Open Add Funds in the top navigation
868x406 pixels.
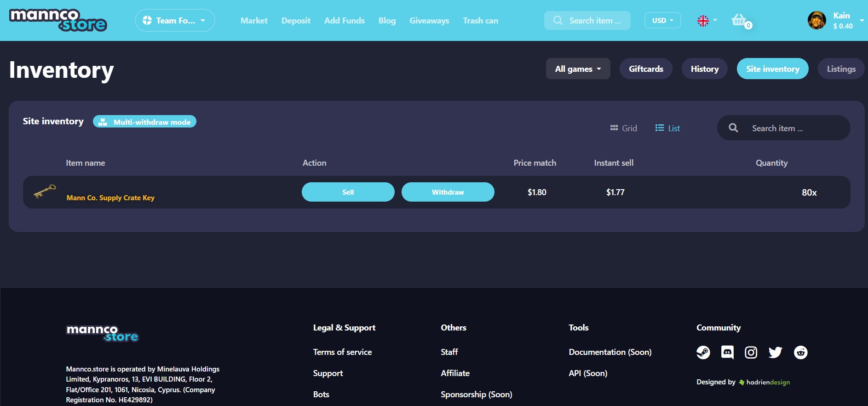tap(345, 20)
